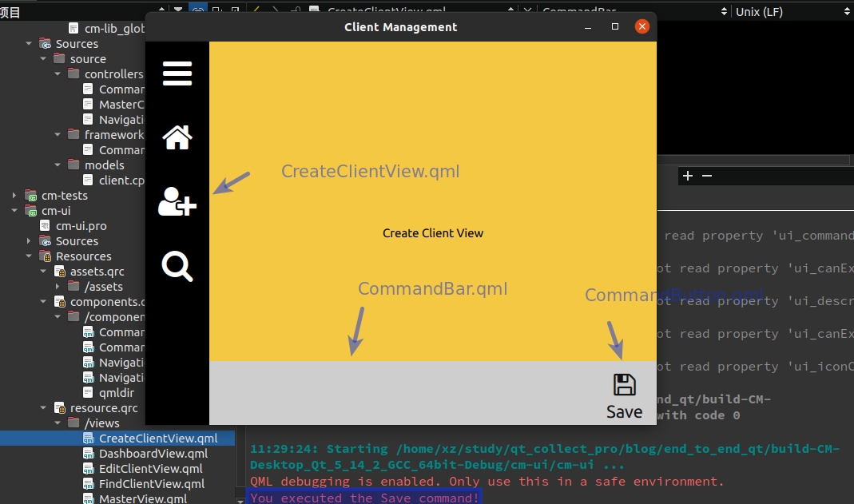
Task: Open the find client magnifier icon
Action: pos(177,266)
